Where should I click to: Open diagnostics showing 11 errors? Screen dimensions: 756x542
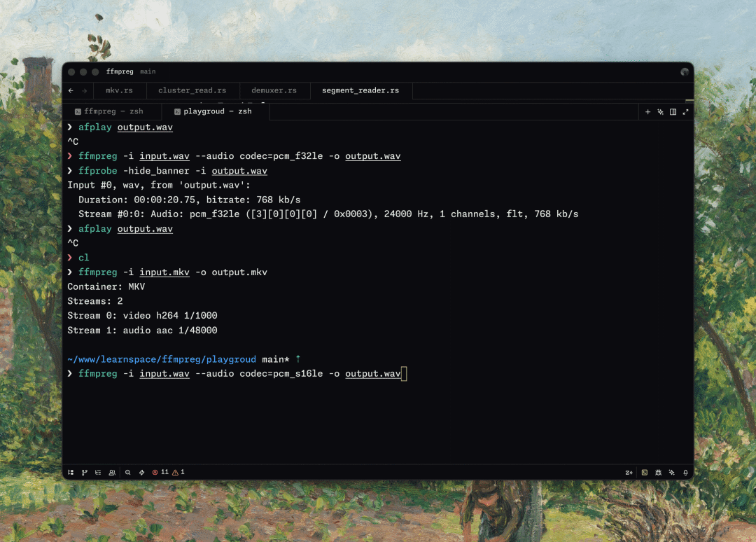click(160, 472)
